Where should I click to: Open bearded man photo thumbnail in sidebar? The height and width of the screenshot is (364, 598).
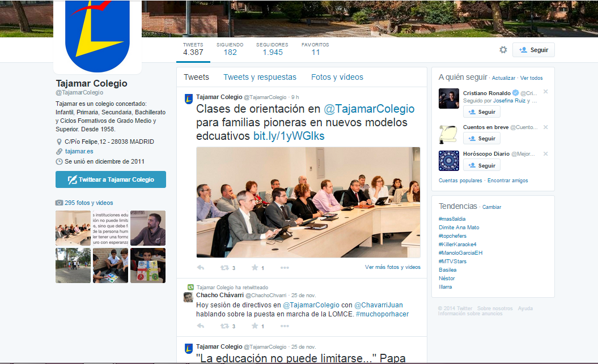click(148, 228)
